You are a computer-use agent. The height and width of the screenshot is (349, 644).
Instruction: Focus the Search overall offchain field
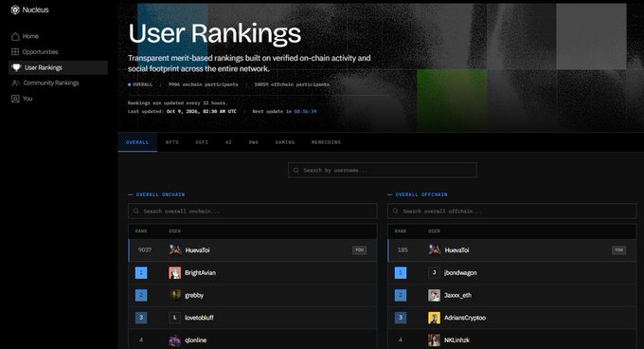(511, 211)
